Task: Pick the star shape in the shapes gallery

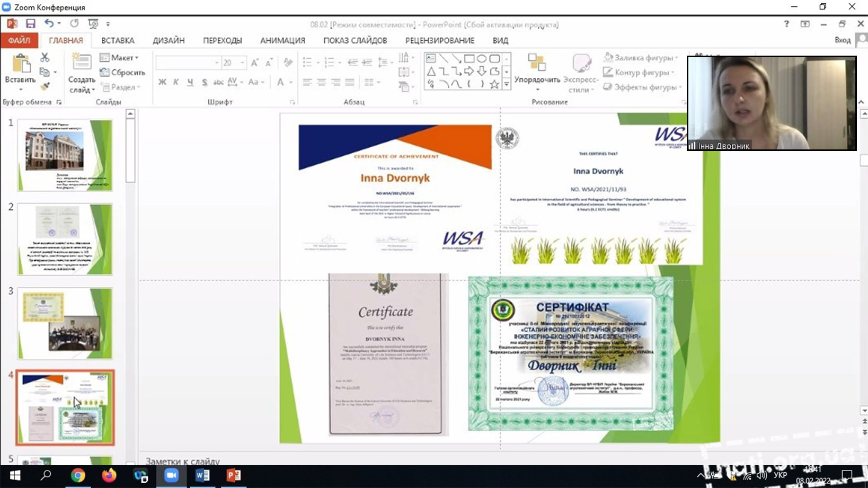Action: 494,84
